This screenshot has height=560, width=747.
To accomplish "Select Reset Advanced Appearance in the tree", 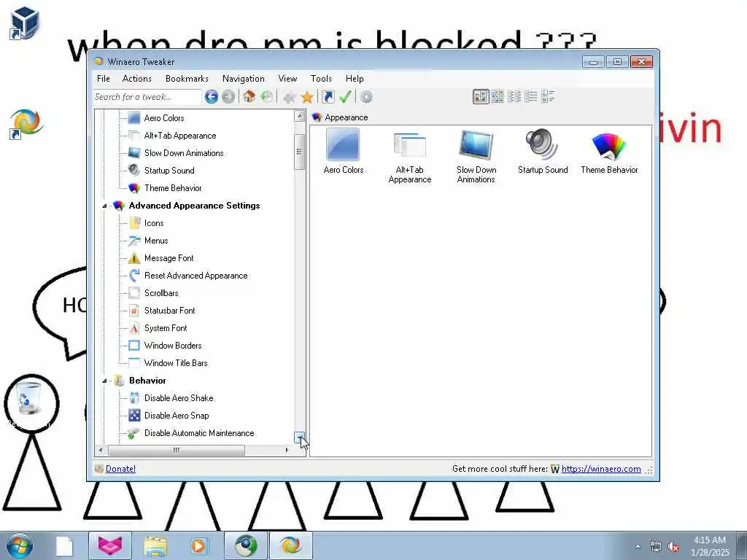I will (196, 276).
